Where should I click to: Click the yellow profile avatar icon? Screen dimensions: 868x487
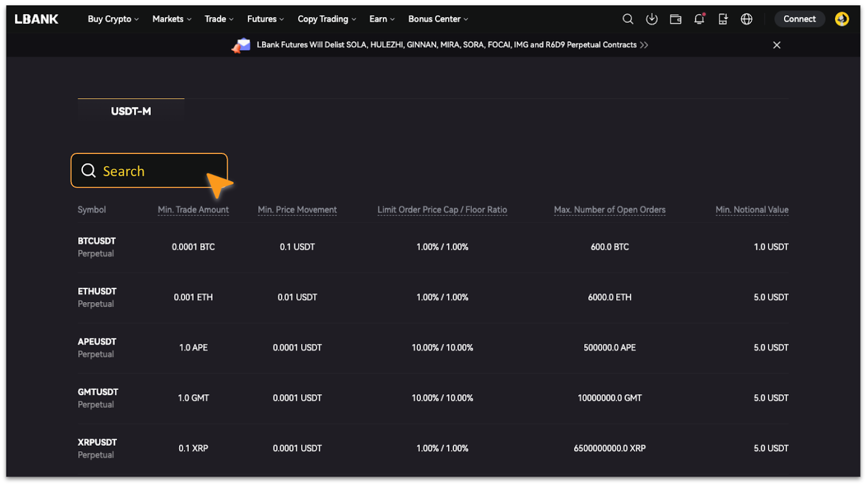pyautogui.click(x=841, y=19)
